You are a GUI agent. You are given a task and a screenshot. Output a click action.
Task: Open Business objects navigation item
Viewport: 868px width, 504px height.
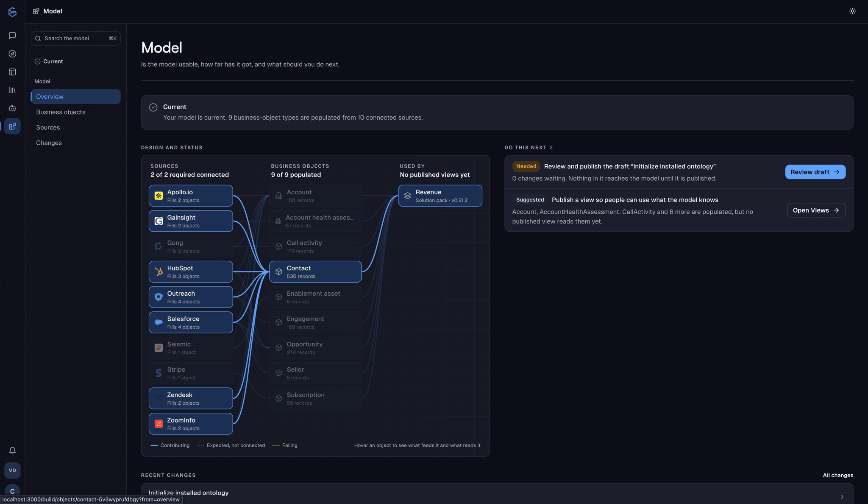point(75,112)
